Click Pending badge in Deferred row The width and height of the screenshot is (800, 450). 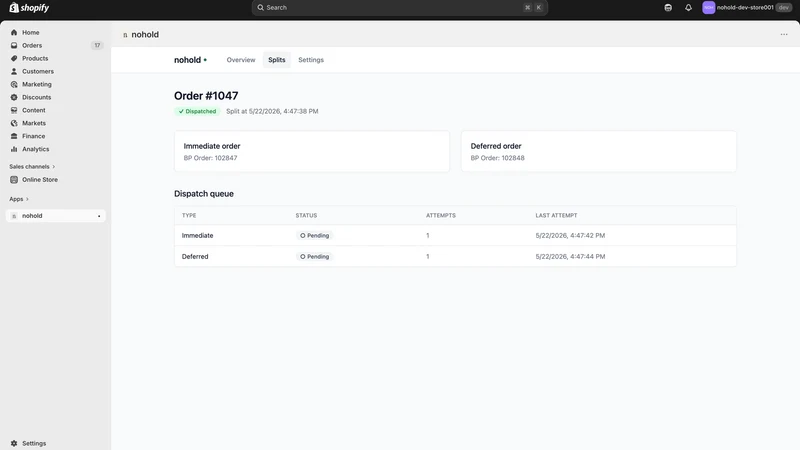point(314,257)
